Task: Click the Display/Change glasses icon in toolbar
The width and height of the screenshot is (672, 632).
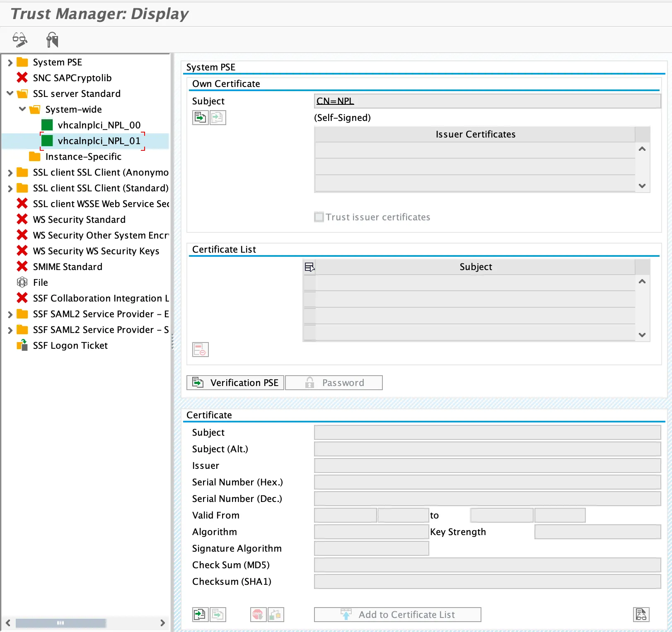Action: coord(19,40)
